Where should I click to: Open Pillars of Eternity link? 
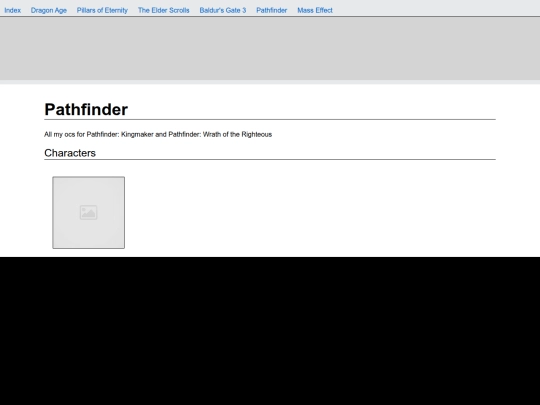[x=102, y=10]
